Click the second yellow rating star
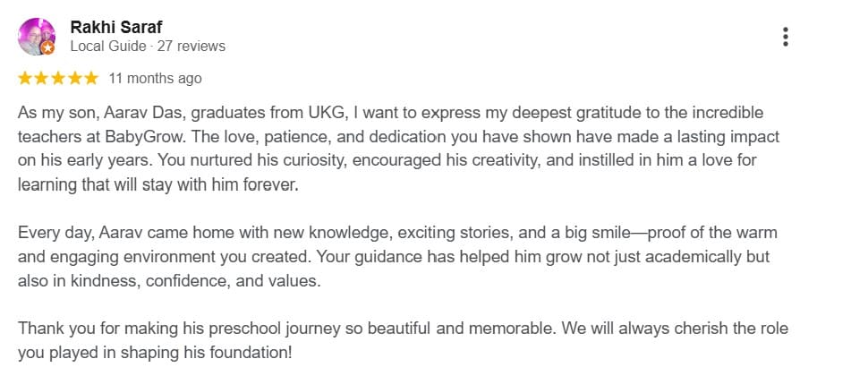Viewport: 868px width, 376px height. coord(41,79)
